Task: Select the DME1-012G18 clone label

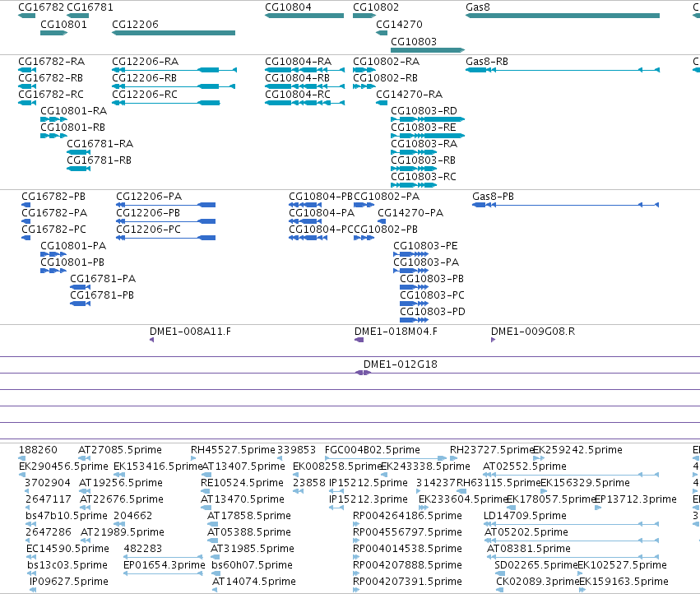Action: pyautogui.click(x=400, y=364)
